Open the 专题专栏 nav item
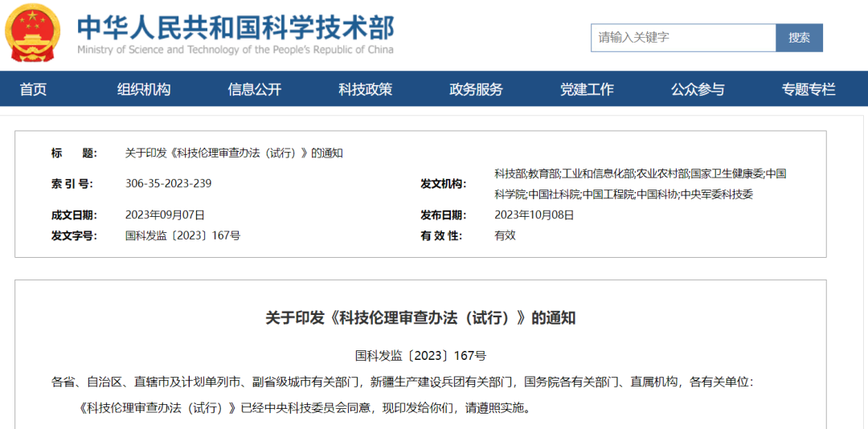 point(809,89)
